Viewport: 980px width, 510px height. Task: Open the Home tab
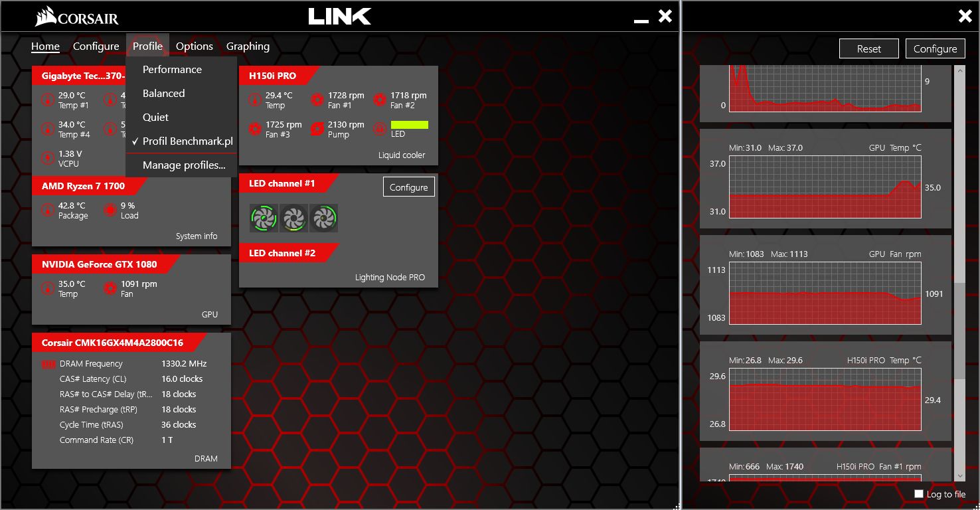(x=45, y=46)
